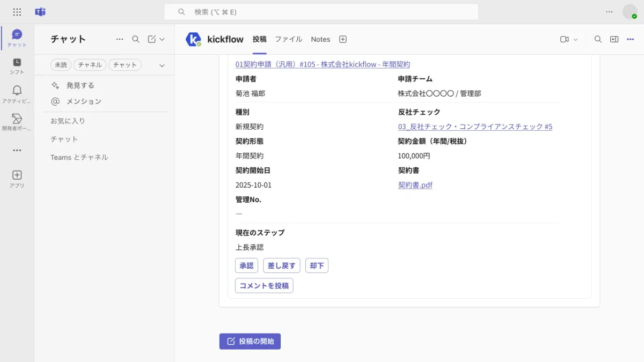Open the profile avatar
The height and width of the screenshot is (362, 644).
pyautogui.click(x=630, y=12)
